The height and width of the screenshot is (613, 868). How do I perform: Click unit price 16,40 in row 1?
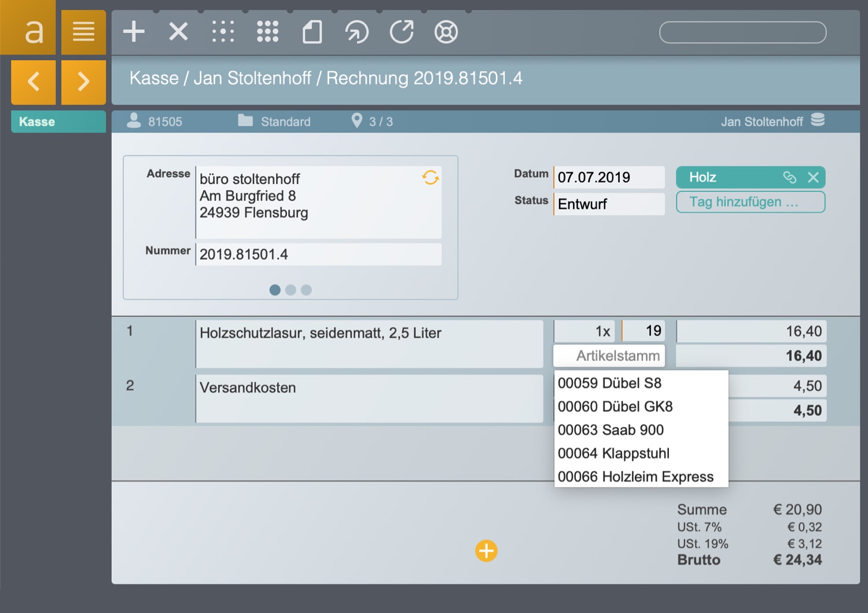(751, 331)
